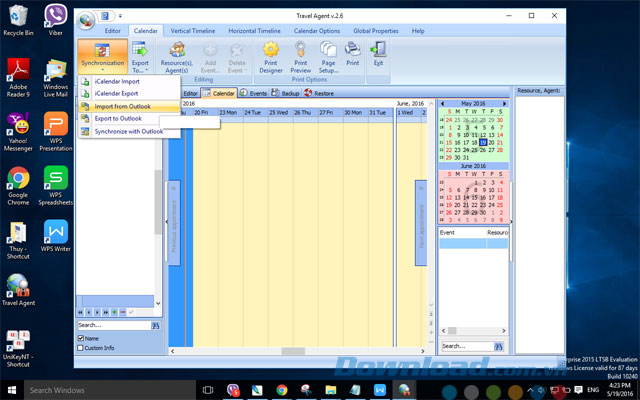Choose Import from Outlook menu item
The height and width of the screenshot is (400, 640).
123,106
